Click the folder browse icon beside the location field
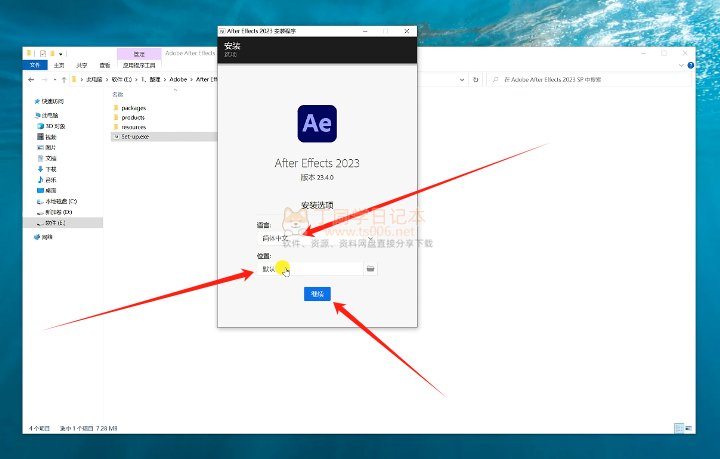Screen dimensions: 720x459 (x=371, y=269)
